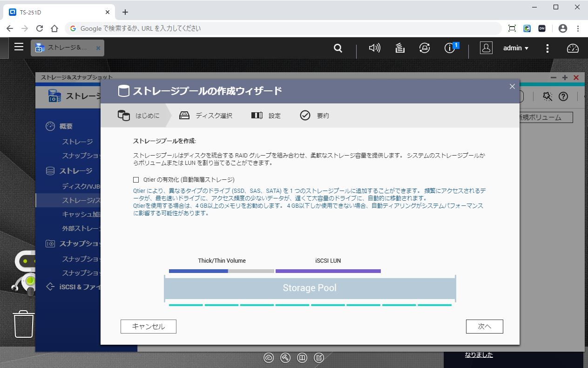Click the Storage Pool diagram bar
The height and width of the screenshot is (368, 588).
point(310,288)
